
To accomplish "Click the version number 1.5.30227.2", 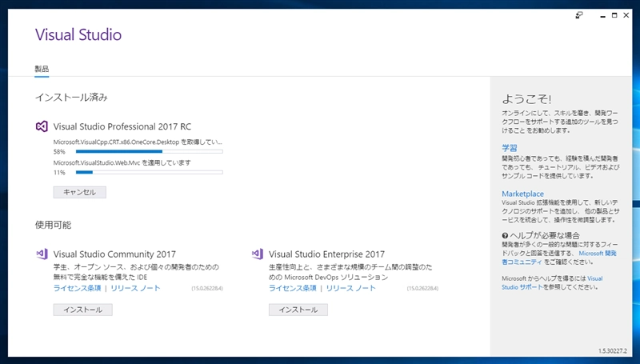I will 612,351.
